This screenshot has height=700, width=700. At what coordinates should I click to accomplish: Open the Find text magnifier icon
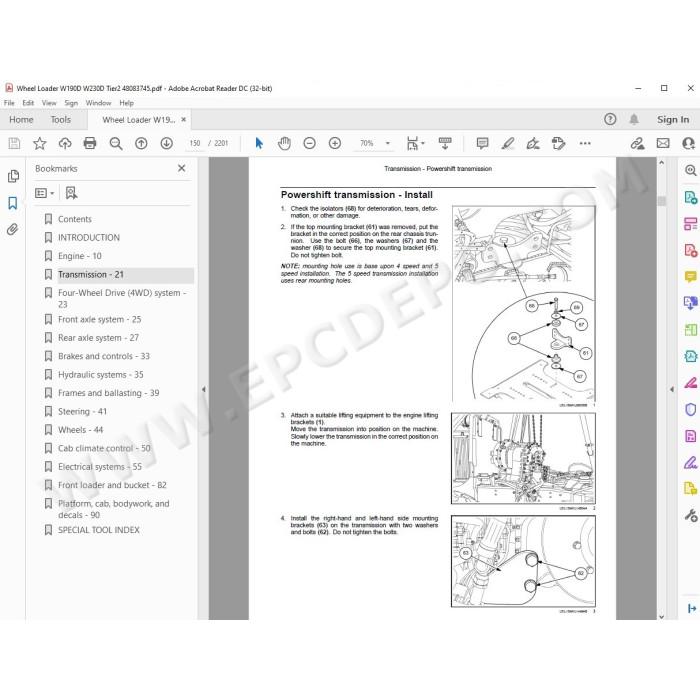(x=116, y=143)
